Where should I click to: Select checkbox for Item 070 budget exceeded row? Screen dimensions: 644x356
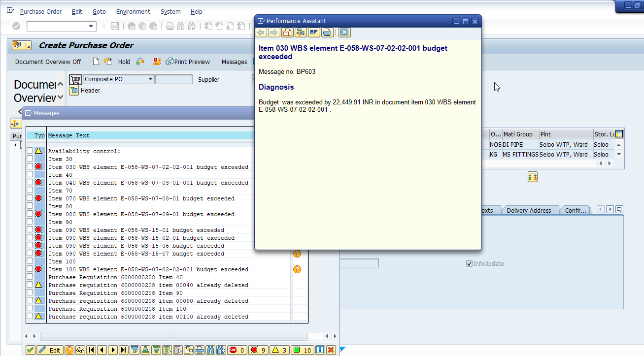[30, 198]
